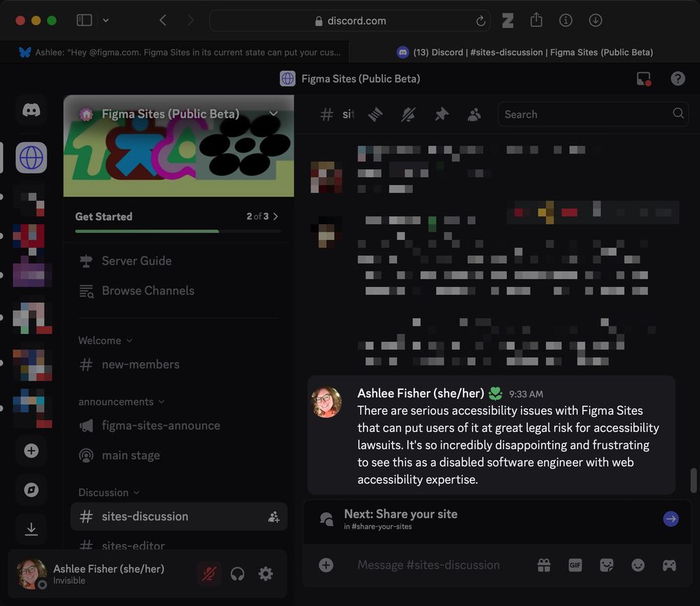The width and height of the screenshot is (700, 606).
Task: Click Next: Share your site prompt
Action: (x=496, y=519)
